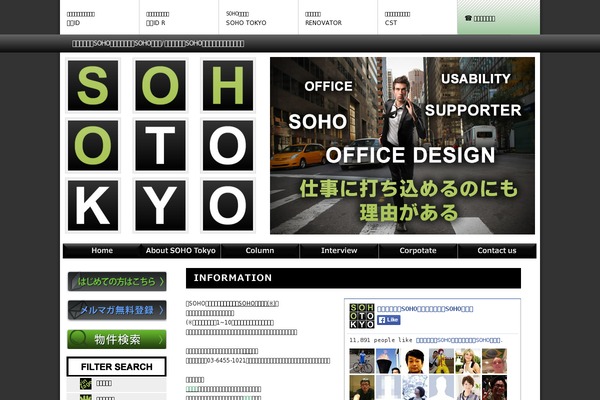The height and width of the screenshot is (400, 600).
Task: Click the blonde woman profile photo
Action: coord(468,361)
